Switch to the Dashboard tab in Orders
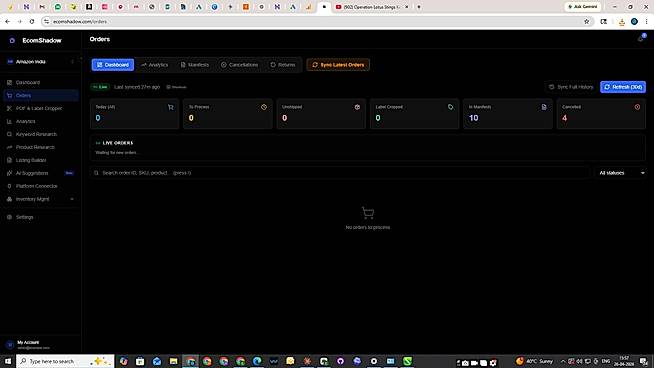 [x=113, y=65]
